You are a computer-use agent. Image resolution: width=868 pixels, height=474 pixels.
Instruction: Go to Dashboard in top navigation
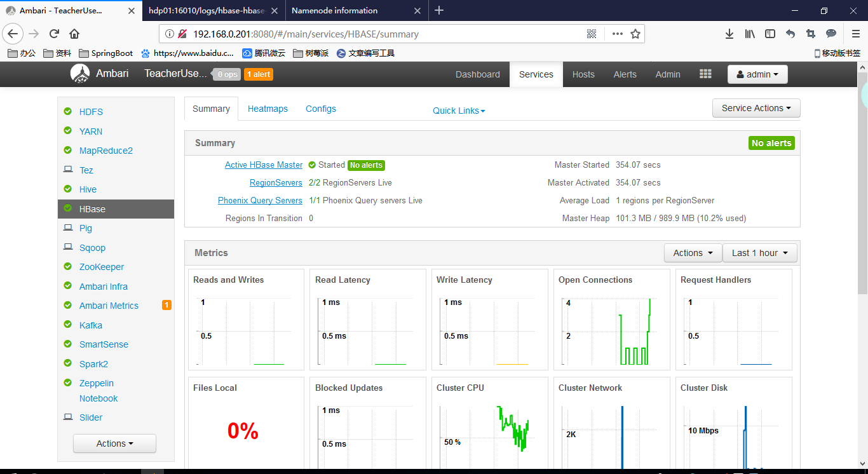(478, 74)
